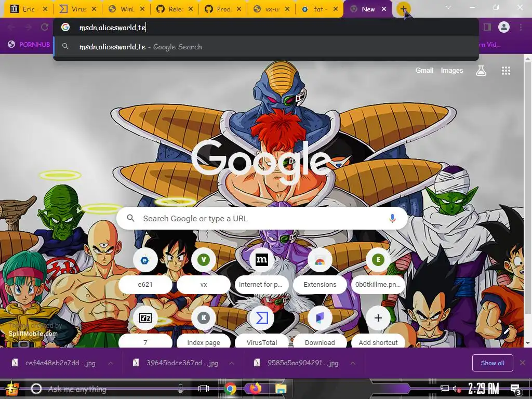Image resolution: width=532 pixels, height=399 pixels.
Task: Open Task View on taskbar
Action: [204, 389]
